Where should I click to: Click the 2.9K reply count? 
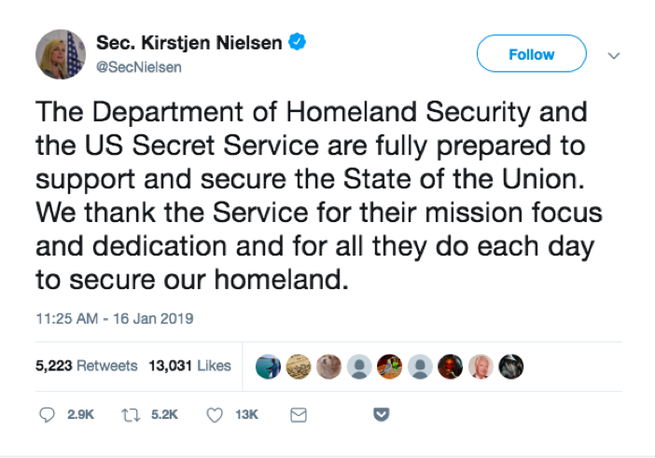(x=80, y=415)
